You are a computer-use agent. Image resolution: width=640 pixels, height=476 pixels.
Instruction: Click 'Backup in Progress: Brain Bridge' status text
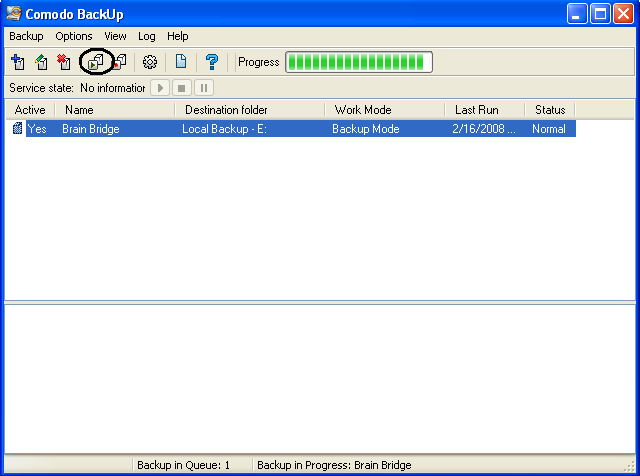point(334,465)
